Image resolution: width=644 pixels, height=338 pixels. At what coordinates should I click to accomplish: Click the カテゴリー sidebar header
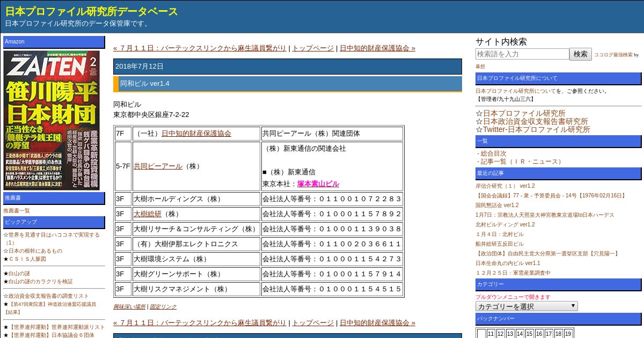(x=558, y=284)
